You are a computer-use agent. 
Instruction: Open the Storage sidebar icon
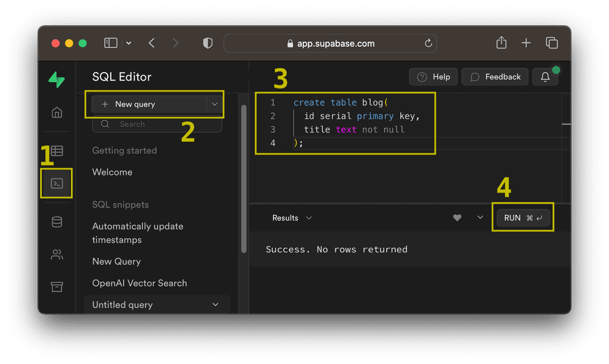tap(56, 287)
